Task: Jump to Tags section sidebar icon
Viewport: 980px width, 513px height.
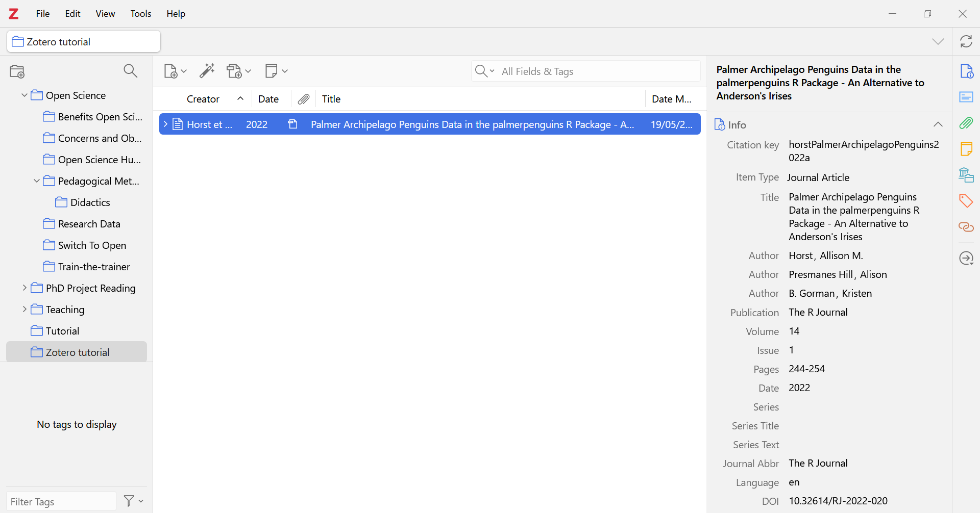Action: pos(966,201)
